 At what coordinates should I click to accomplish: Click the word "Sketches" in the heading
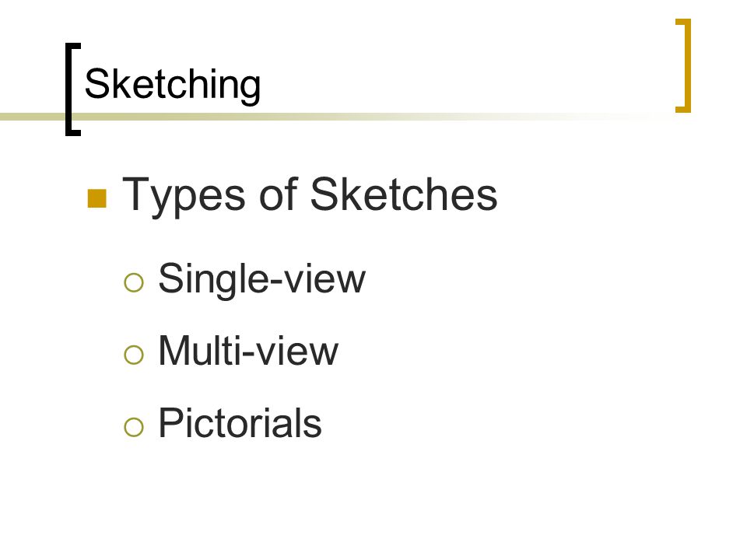(x=403, y=195)
